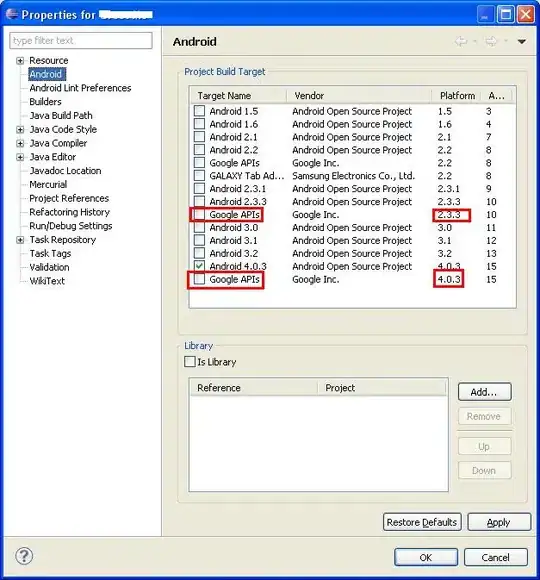
Task: Select Google APIs row with platform 2.2
Action: (x=234, y=163)
